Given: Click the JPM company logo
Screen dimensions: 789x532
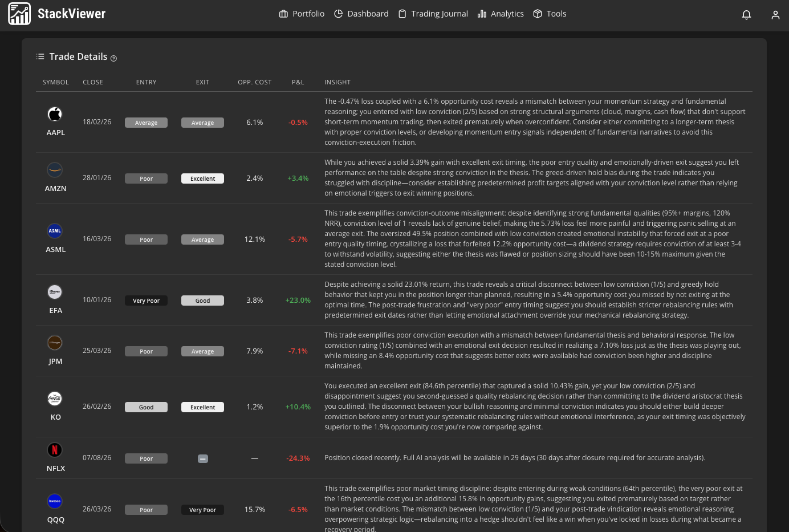Looking at the screenshot, I should click(x=55, y=343).
